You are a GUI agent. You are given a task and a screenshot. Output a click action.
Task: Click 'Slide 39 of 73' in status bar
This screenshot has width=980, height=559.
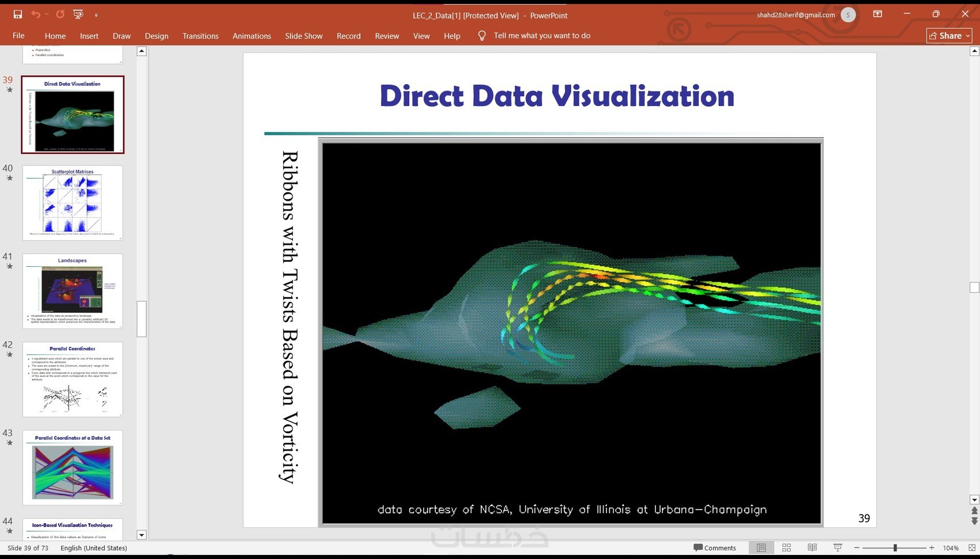pyautogui.click(x=28, y=548)
